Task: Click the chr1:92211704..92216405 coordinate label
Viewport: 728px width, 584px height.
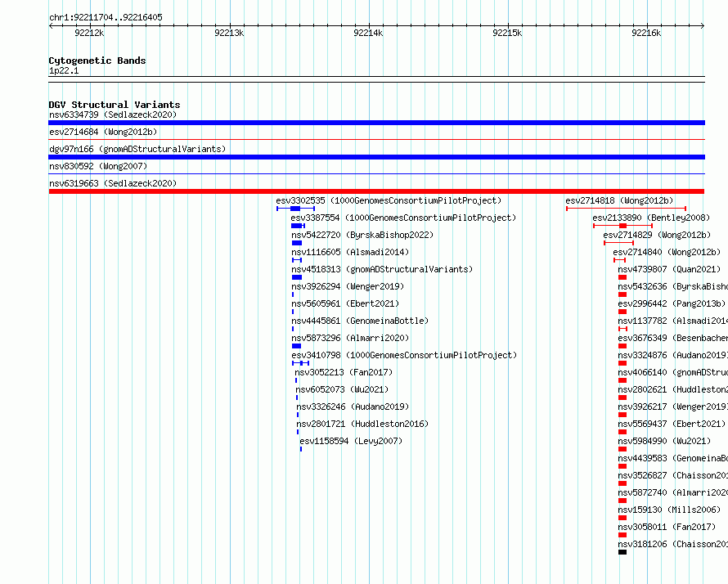Action: (106, 17)
